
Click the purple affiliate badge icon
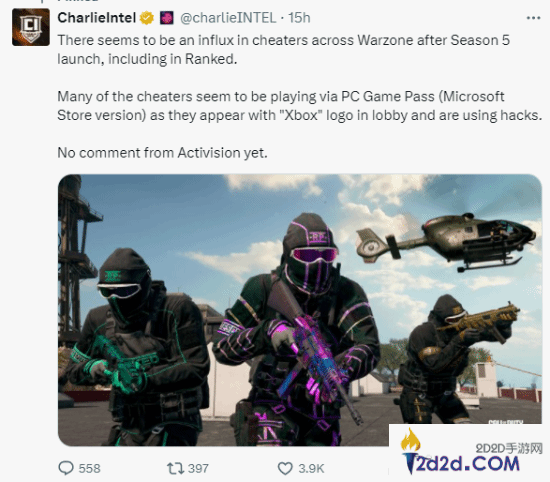(x=167, y=18)
